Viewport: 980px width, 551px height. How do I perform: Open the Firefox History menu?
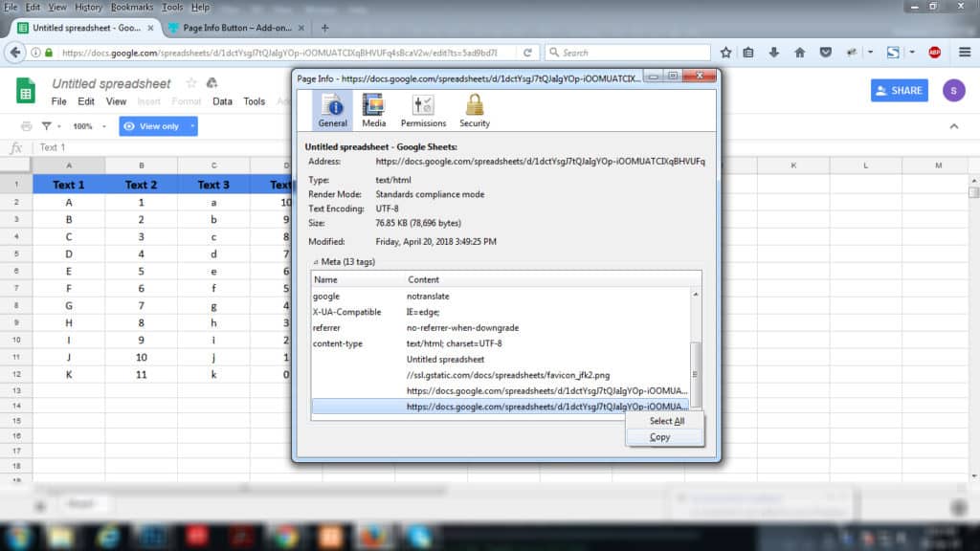coord(88,8)
